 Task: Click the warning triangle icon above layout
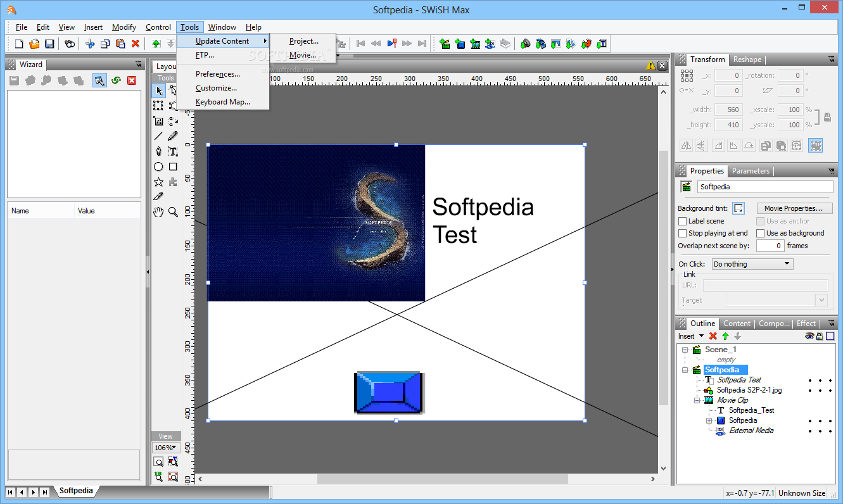pos(651,65)
